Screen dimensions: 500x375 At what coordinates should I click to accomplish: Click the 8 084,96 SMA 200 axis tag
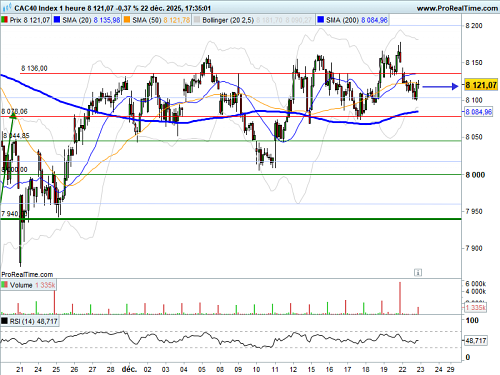click(478, 112)
